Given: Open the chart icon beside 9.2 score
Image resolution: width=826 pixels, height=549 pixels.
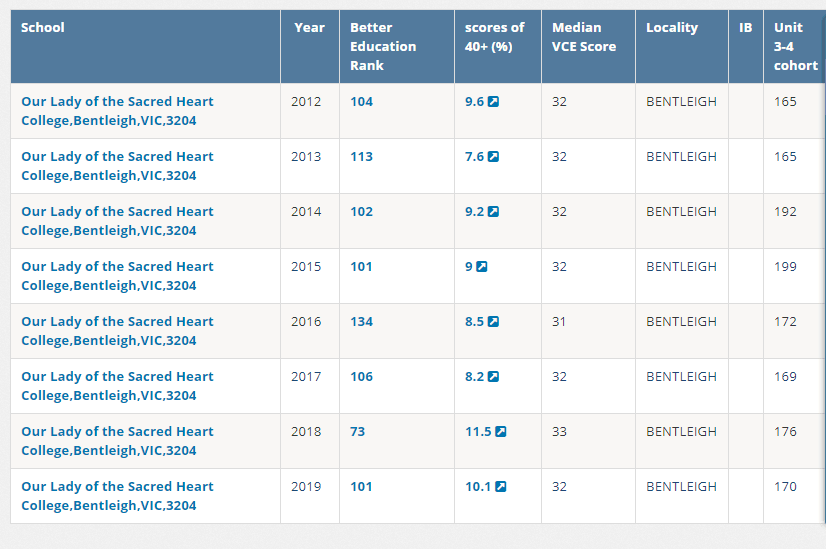Looking at the screenshot, I should click(x=493, y=212).
